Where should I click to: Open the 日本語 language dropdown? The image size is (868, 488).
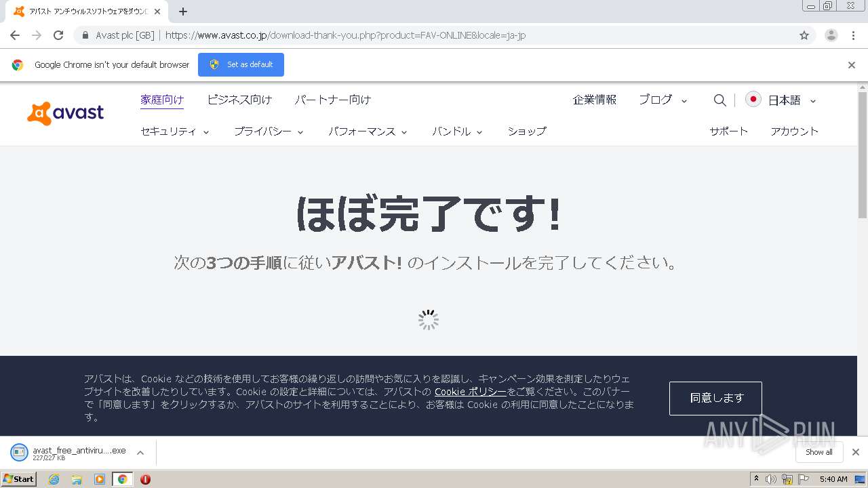(x=792, y=100)
